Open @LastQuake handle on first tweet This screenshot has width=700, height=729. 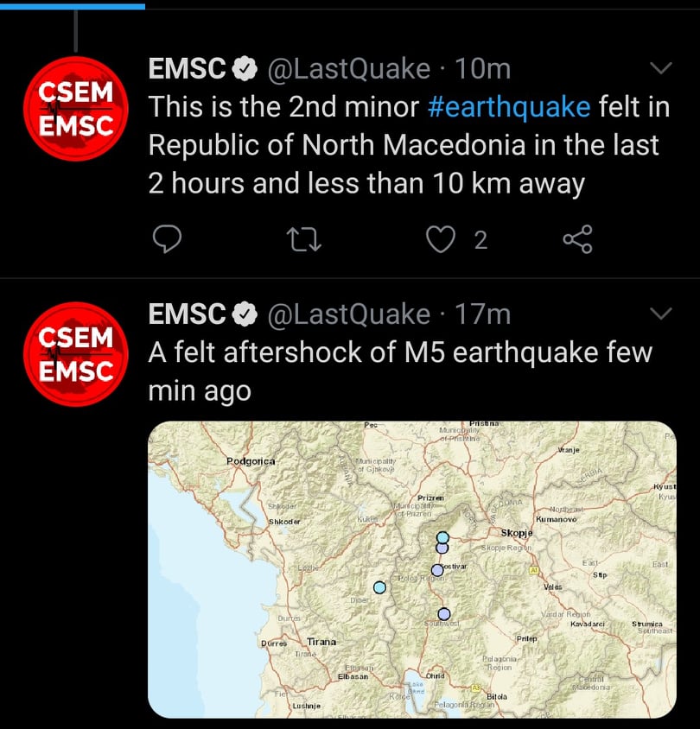pyautogui.click(x=349, y=69)
